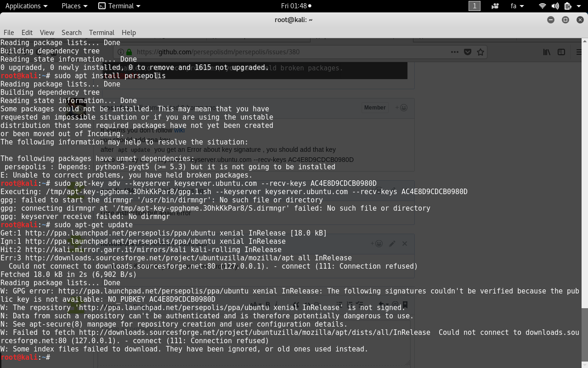Click the bookmark star in Firefox
588x368 pixels.
[481, 52]
